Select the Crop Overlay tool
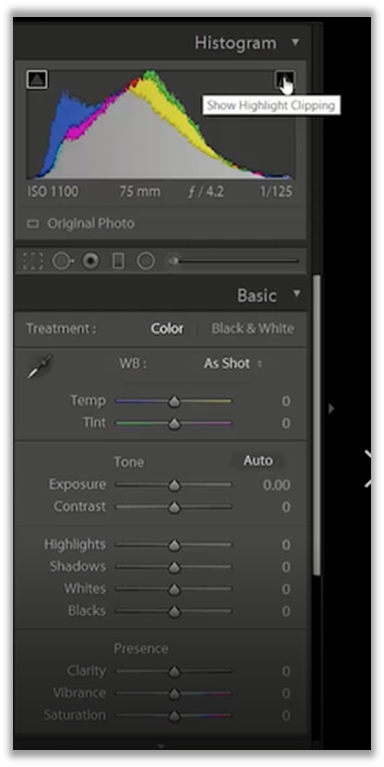 click(x=33, y=261)
